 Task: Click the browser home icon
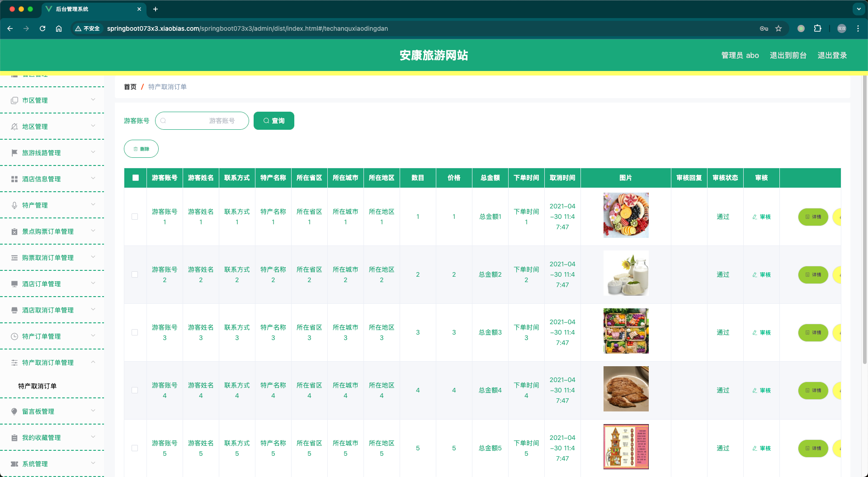coord(59,28)
